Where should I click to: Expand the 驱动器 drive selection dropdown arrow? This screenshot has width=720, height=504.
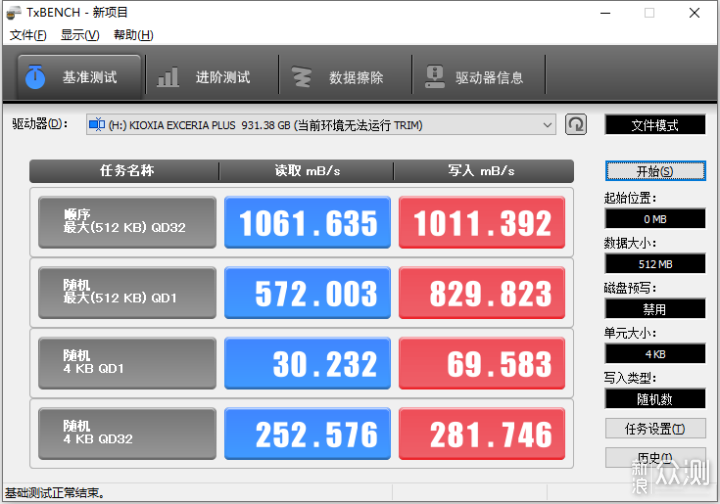(x=547, y=125)
